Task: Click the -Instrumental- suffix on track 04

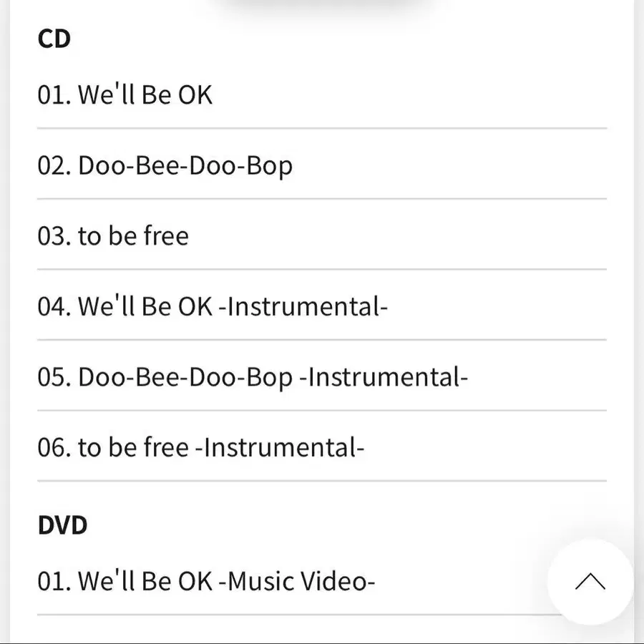Action: point(303,306)
